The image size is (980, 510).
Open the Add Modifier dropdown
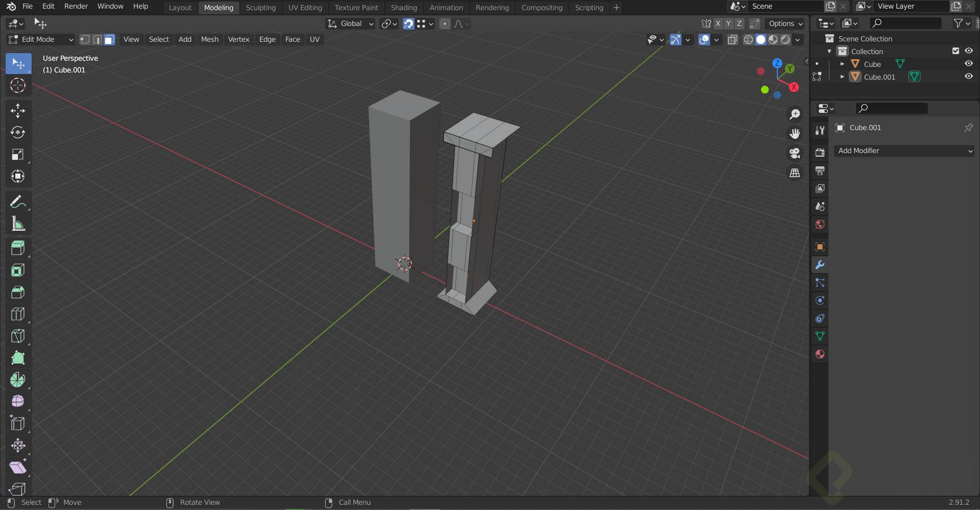(904, 151)
